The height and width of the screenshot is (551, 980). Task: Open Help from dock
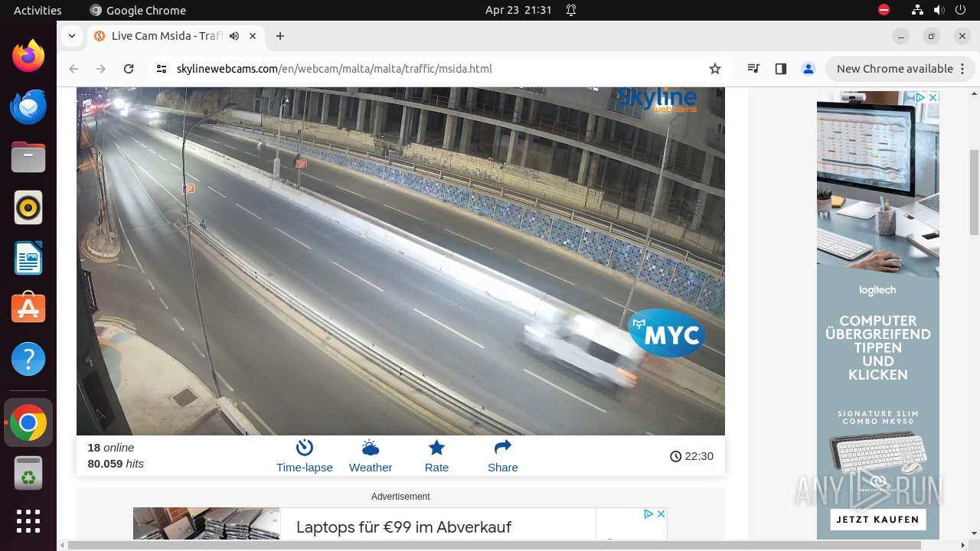[x=28, y=359]
